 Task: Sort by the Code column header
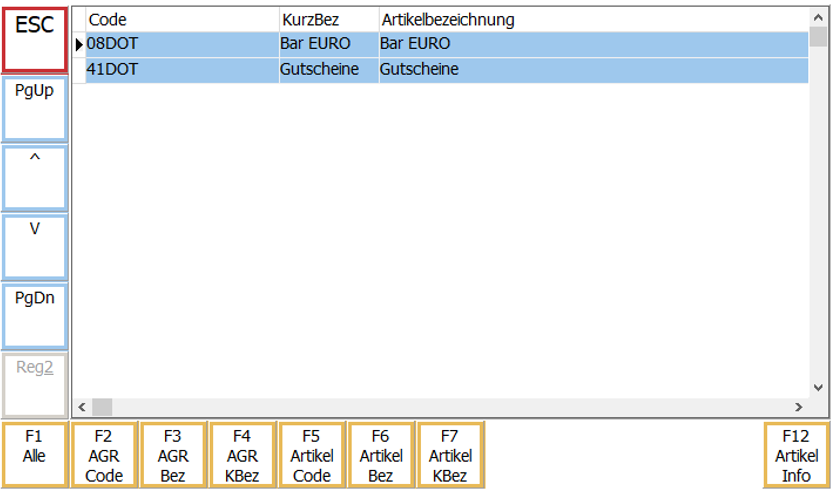(x=180, y=19)
